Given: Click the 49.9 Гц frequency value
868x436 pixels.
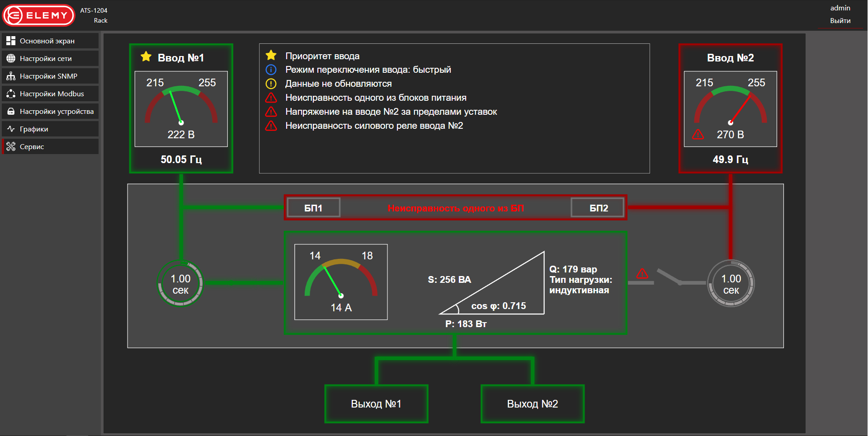Looking at the screenshot, I should pos(730,159).
